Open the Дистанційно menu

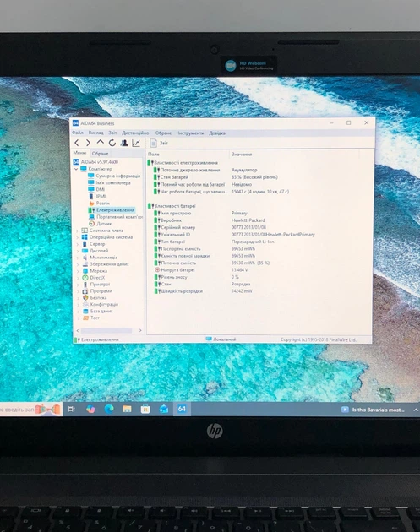[135, 133]
